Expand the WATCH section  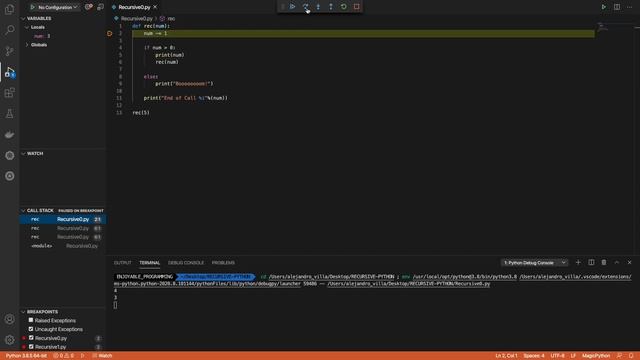35,153
